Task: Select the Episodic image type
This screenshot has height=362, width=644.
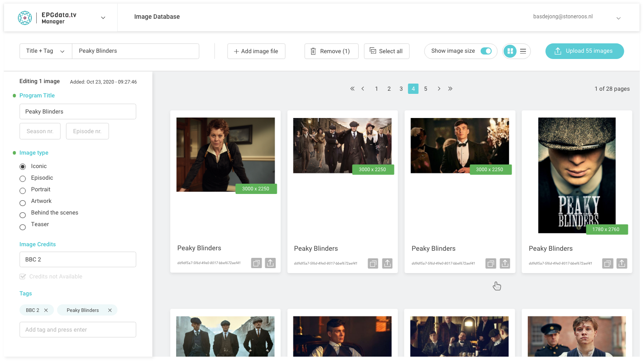Action: click(x=23, y=179)
